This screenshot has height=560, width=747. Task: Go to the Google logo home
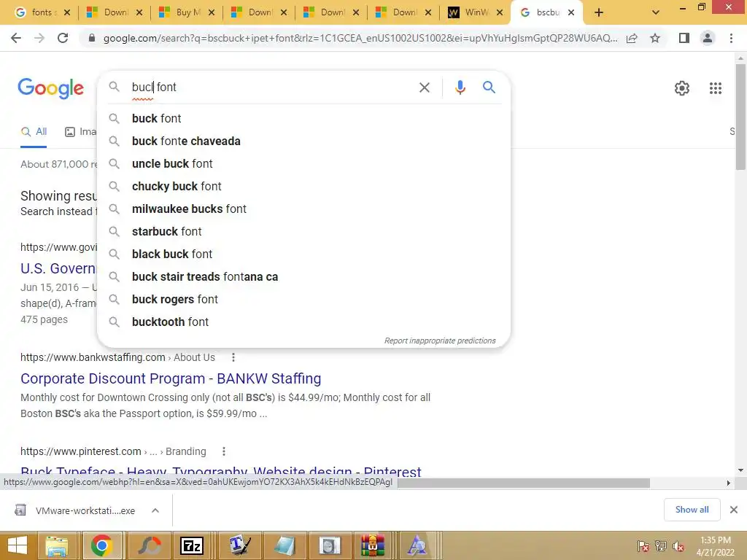pyautogui.click(x=50, y=88)
